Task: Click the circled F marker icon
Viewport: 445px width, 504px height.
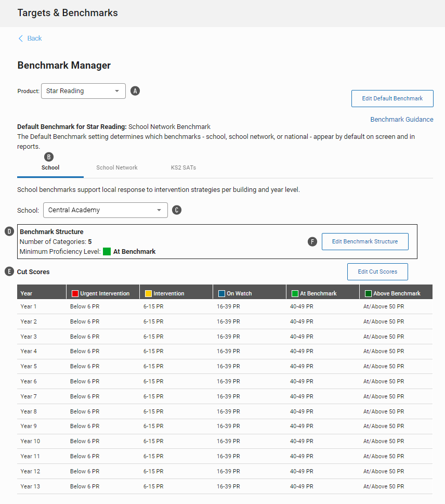Action: click(312, 242)
